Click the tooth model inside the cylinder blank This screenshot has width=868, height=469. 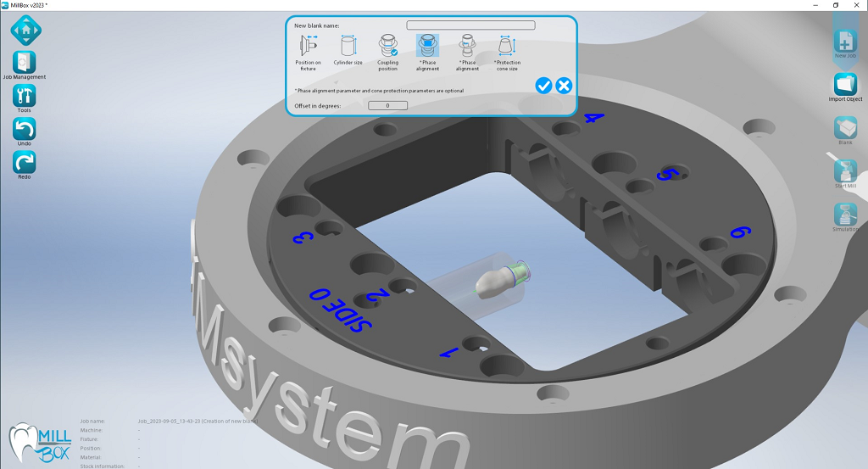point(495,284)
